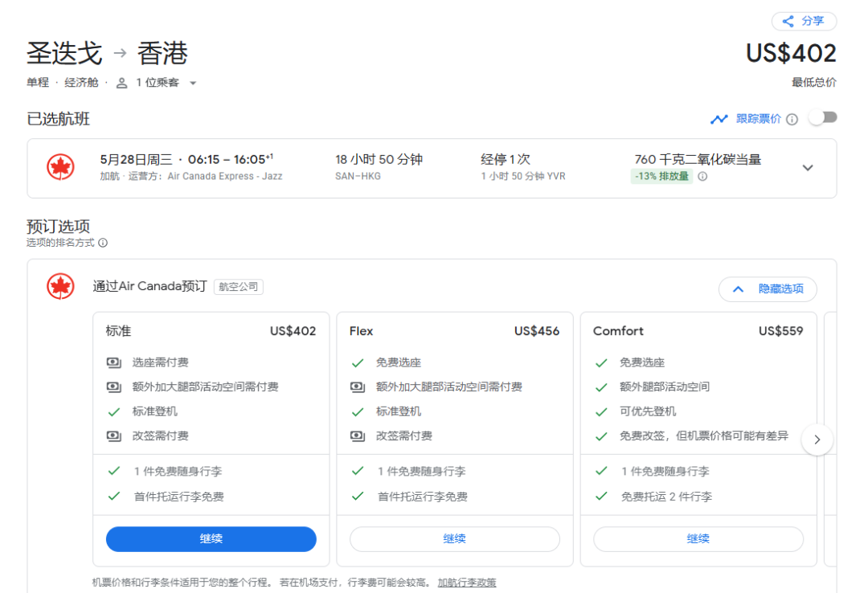Continue with Comfort fare via 继续
The height and width of the screenshot is (593, 868).
698,538
